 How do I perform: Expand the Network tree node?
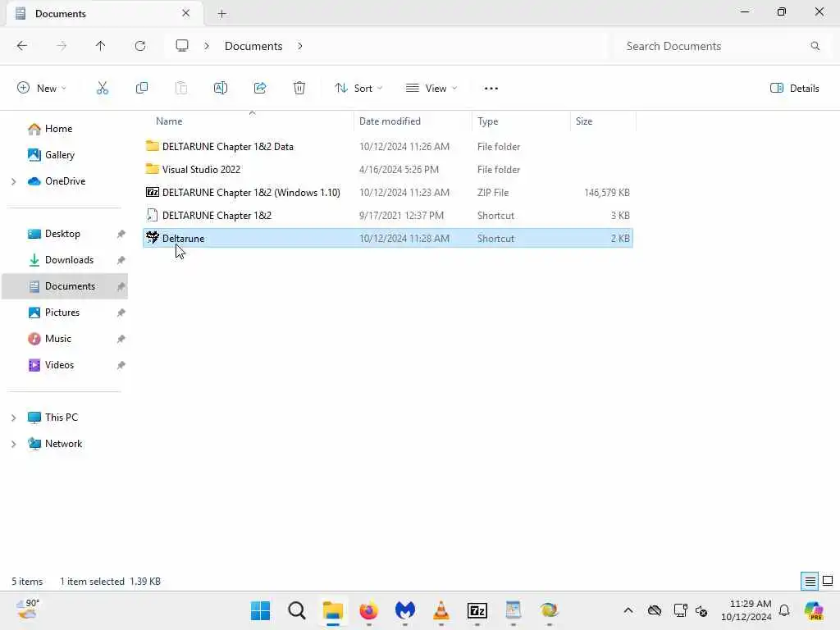(13, 444)
